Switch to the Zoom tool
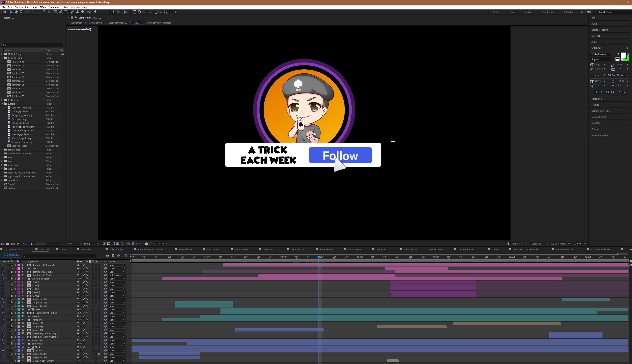Viewport: 632px width, 364px height. coord(22,12)
